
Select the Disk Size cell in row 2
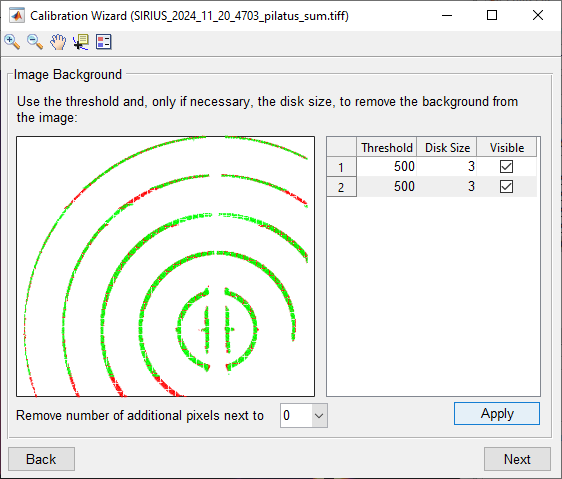(x=447, y=186)
